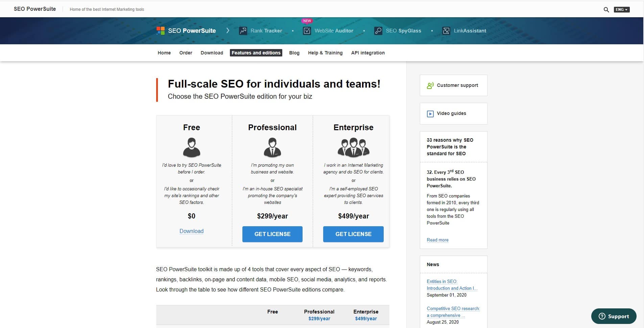Open Help & Training menu

[325, 53]
